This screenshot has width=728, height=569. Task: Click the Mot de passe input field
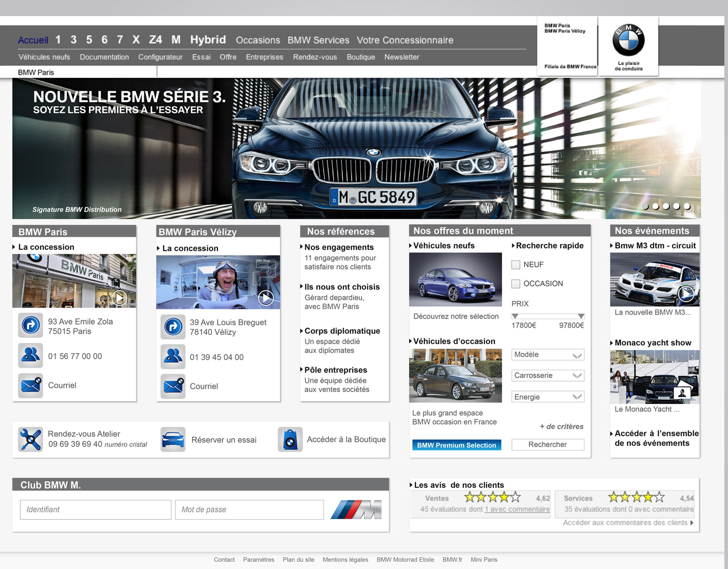(249, 510)
